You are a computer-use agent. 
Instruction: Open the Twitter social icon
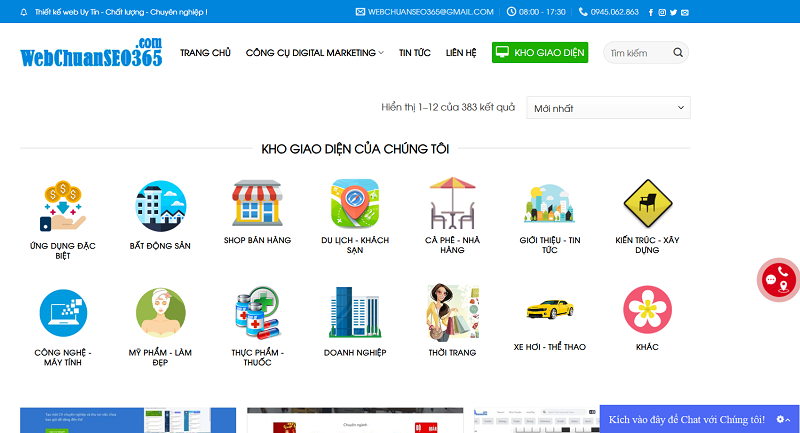point(673,12)
